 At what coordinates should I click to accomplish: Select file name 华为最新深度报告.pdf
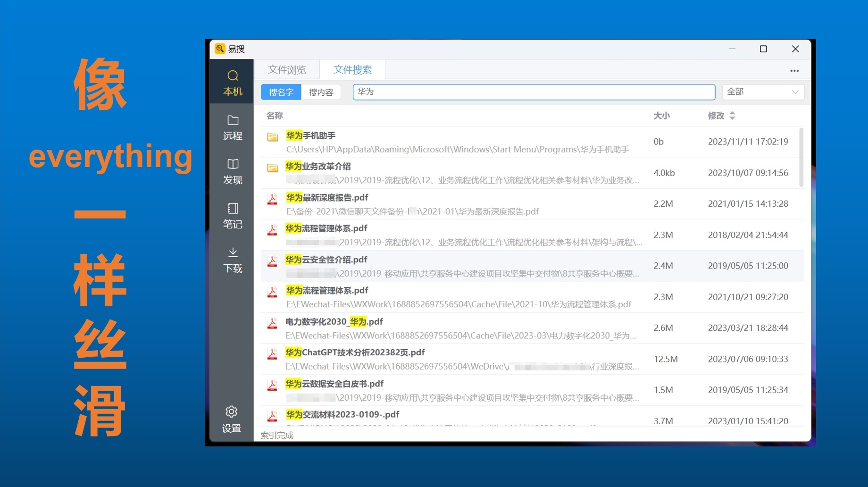point(327,197)
